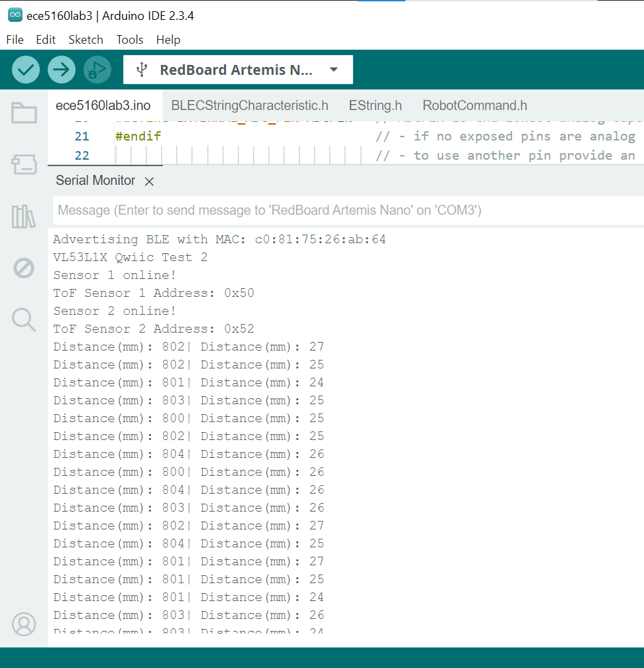Click the 'Advertising BLE with MAC' output line
This screenshot has width=644, height=668.
pyautogui.click(x=219, y=239)
